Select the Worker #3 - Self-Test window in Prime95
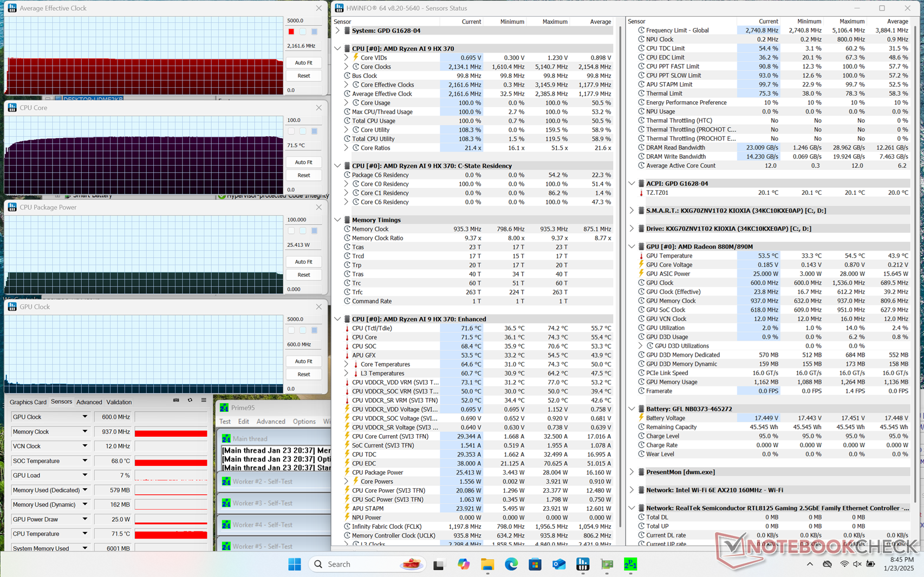 (x=274, y=503)
